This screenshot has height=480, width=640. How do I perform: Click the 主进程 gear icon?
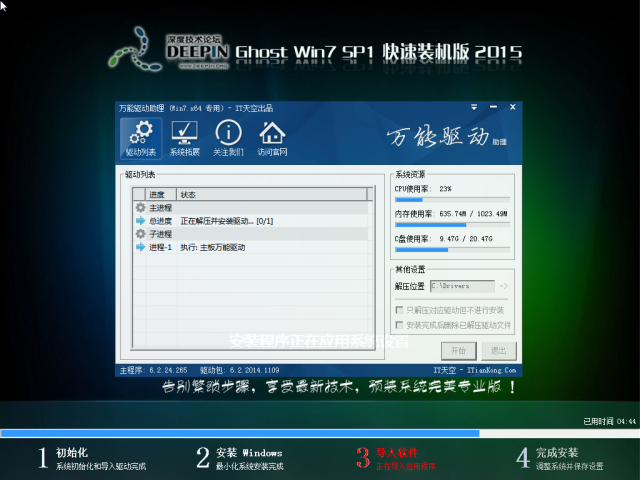click(x=140, y=207)
